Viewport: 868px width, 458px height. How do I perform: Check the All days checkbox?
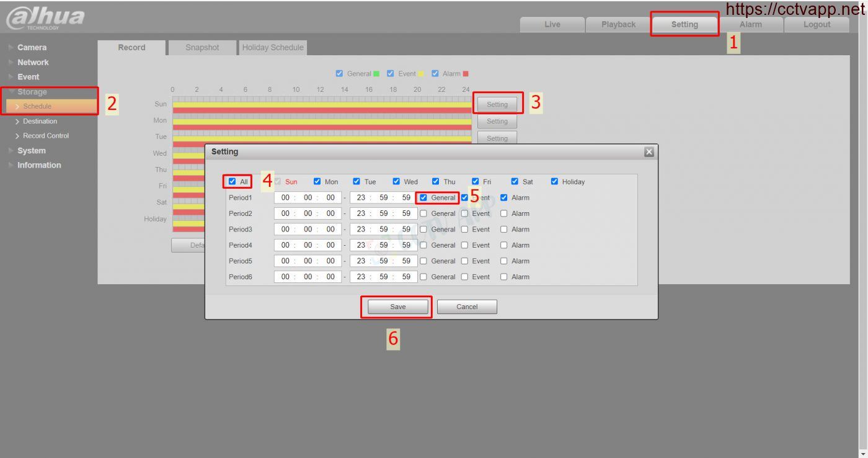(232, 182)
